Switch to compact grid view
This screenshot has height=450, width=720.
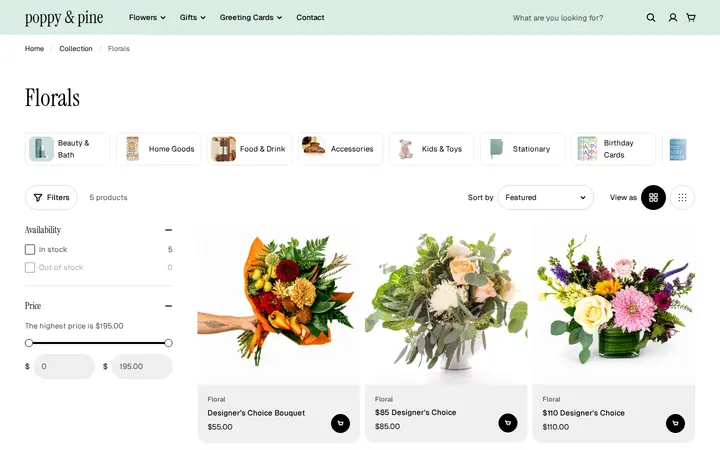coord(682,197)
